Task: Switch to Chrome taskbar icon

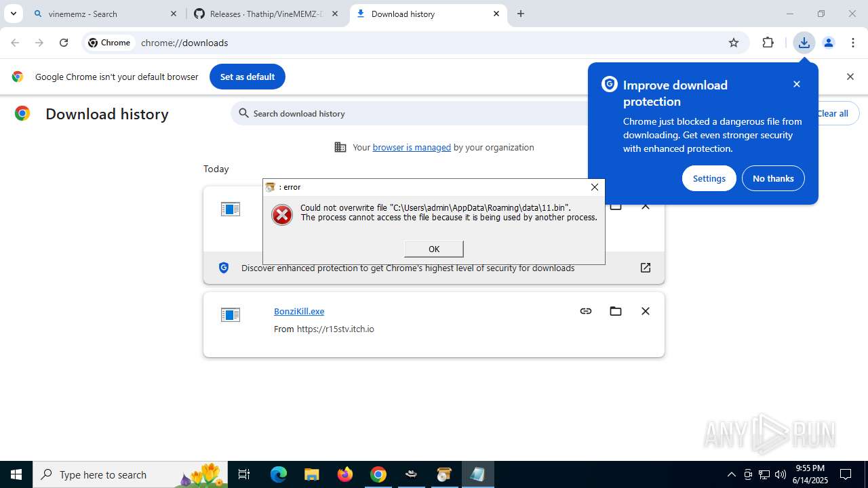Action: pyautogui.click(x=378, y=474)
